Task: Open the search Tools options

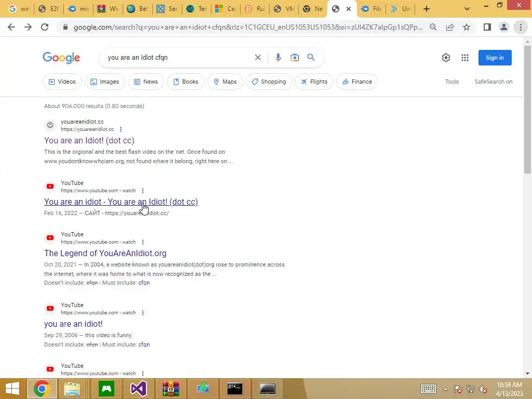Action: click(x=451, y=82)
